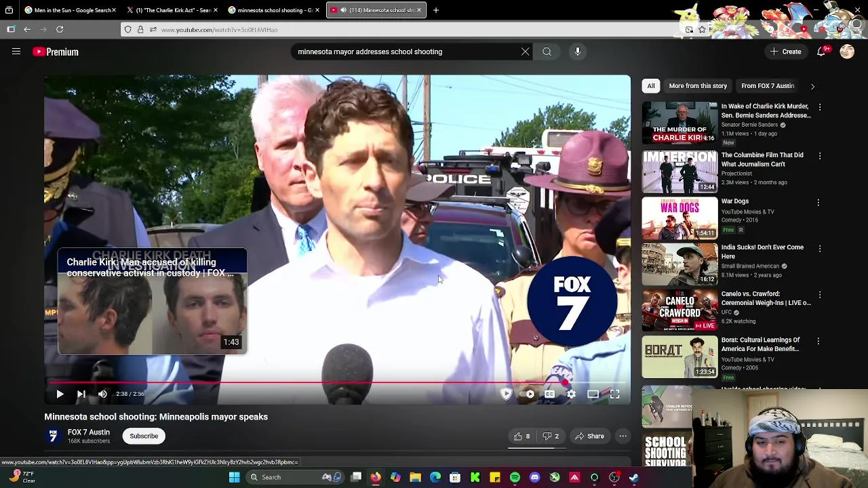Open the Bernie Sanders Charlie Kirk thumbnail

(x=679, y=123)
